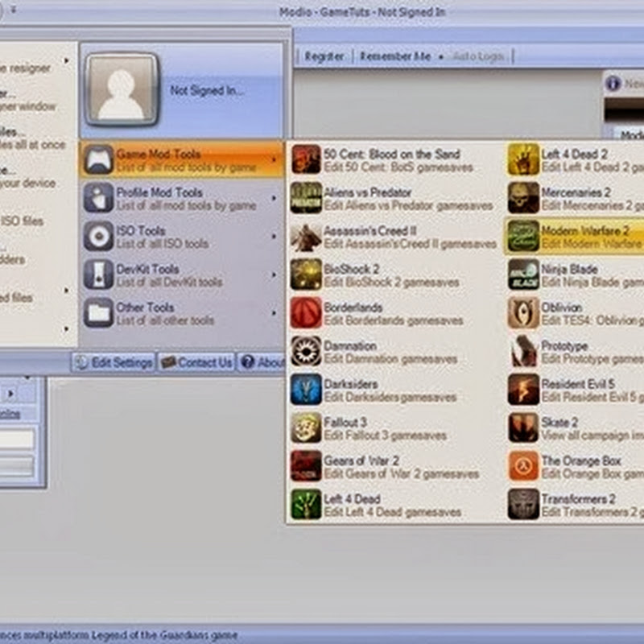Click the BioShock 2 game icon

coord(306,275)
